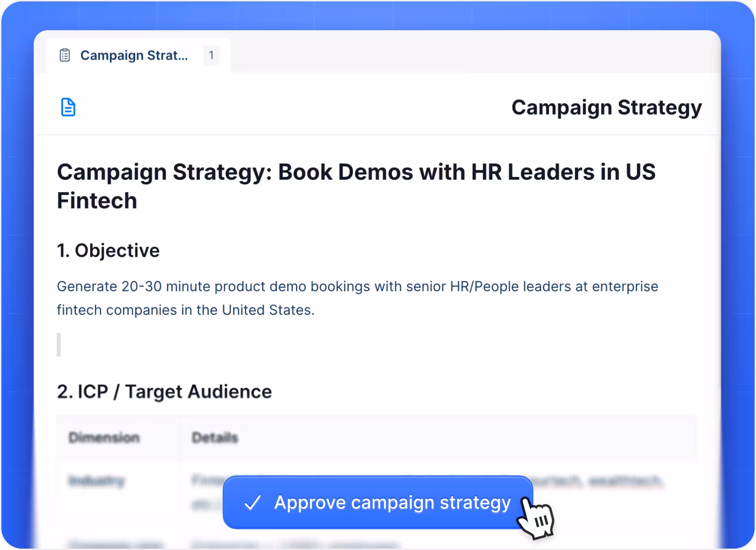Click the tab's count badge showing 1

(211, 55)
